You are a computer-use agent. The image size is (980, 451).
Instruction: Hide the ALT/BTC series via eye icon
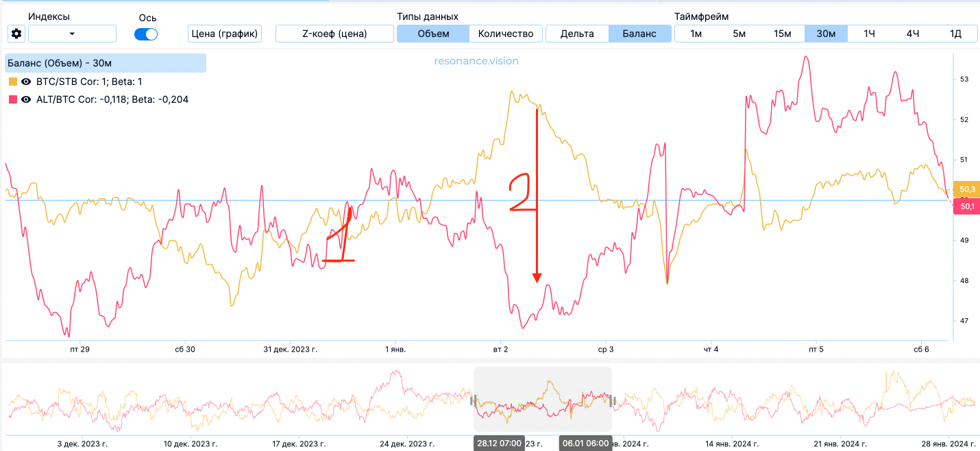point(26,99)
